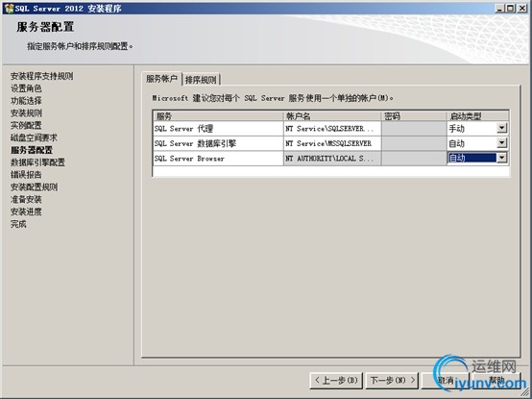
Task: Click 设置角色 in the step list
Action: click(x=26, y=88)
